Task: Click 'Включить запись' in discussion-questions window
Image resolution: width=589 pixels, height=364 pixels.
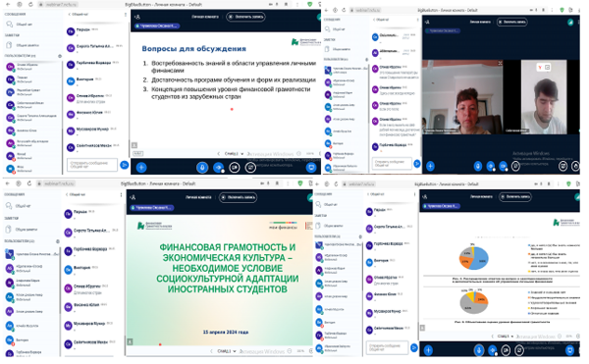Action: (246, 17)
